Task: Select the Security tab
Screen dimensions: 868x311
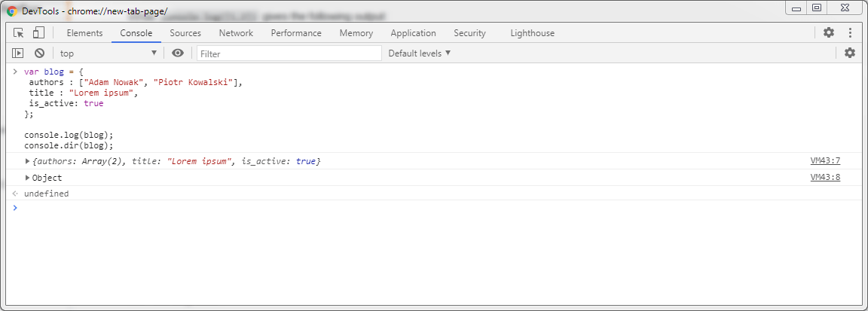Action: click(x=469, y=33)
